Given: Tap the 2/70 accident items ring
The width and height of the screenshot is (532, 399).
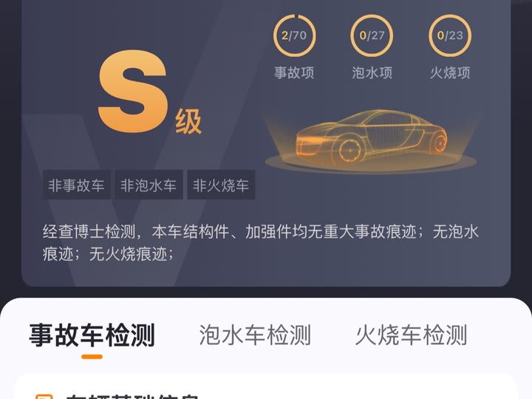Looking at the screenshot, I should click(295, 35).
